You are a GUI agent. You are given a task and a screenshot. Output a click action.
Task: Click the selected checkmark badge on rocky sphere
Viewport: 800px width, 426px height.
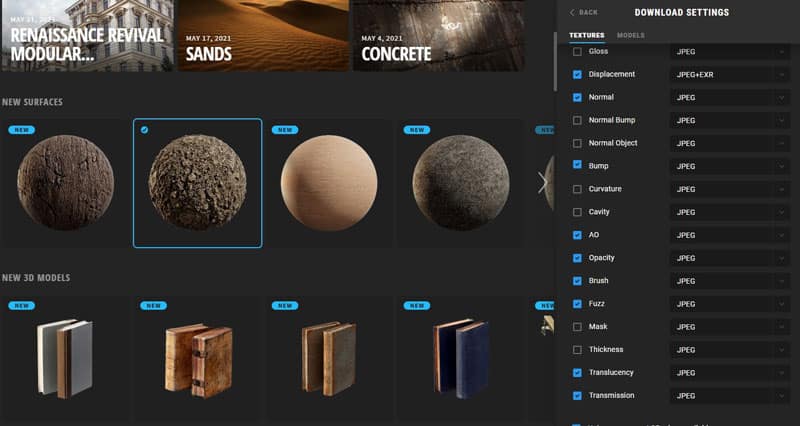click(x=145, y=130)
